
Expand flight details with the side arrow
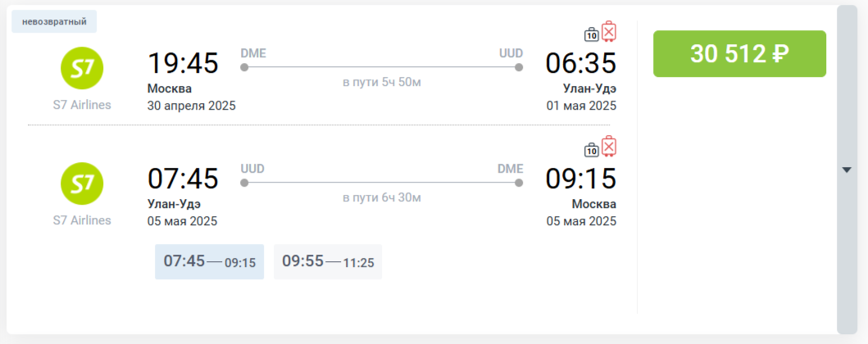tap(847, 170)
